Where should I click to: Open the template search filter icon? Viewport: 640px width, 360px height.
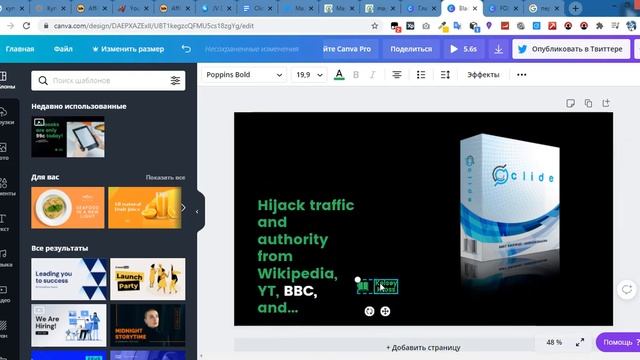175,80
